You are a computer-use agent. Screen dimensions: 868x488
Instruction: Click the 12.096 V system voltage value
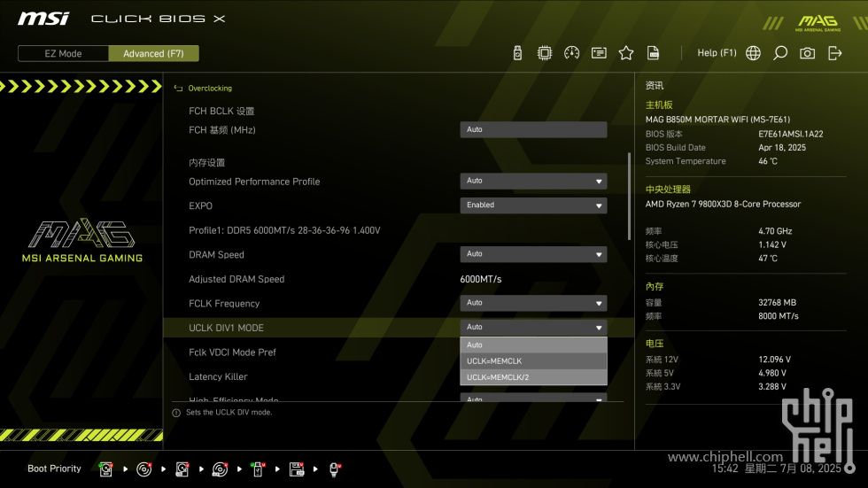(x=774, y=359)
